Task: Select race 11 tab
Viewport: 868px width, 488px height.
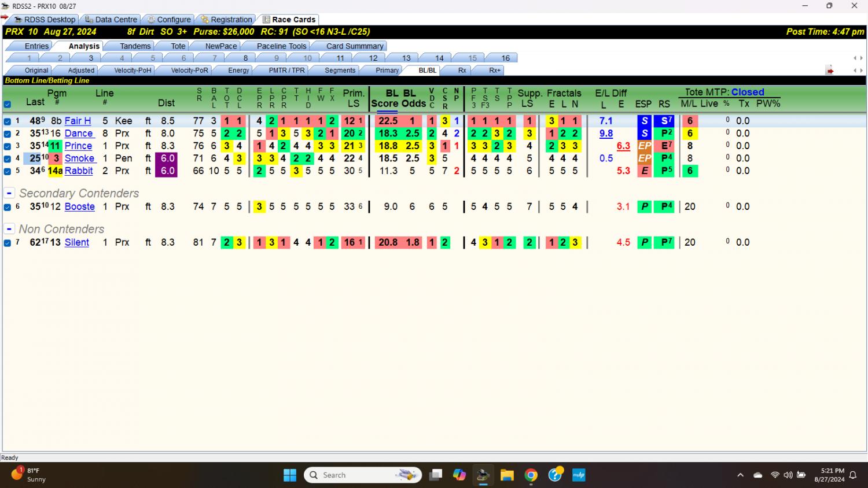Action: pyautogui.click(x=340, y=58)
